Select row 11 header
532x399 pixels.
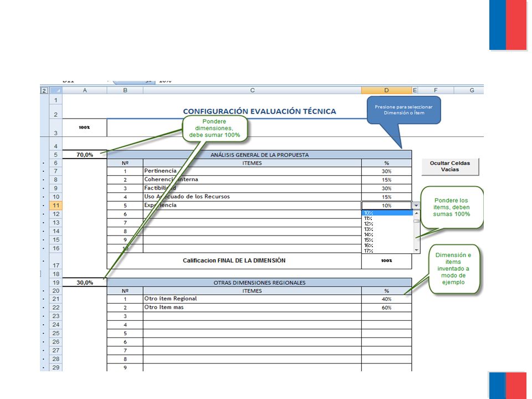click(x=56, y=205)
